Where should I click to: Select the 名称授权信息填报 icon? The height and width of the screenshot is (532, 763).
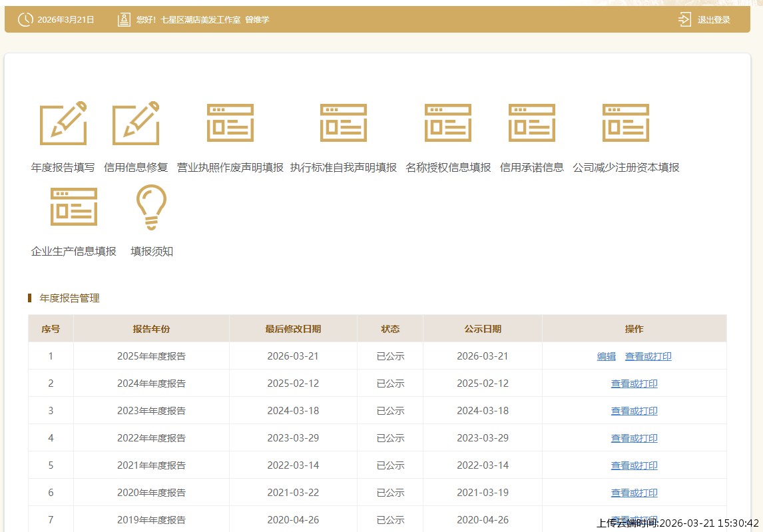point(447,123)
